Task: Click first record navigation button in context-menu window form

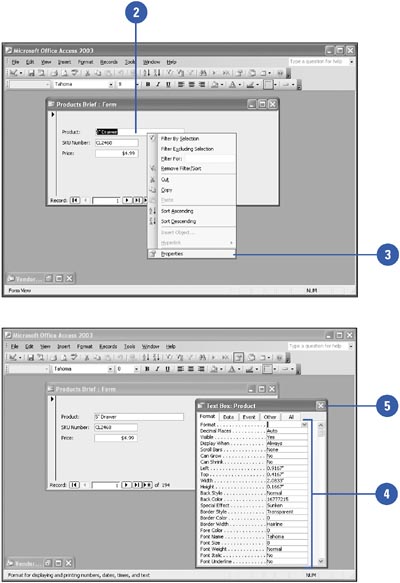Action: point(75,200)
